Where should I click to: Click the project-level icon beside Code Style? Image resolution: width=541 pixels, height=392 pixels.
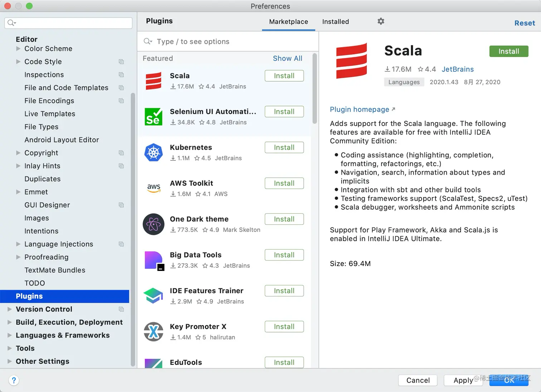pos(121,62)
